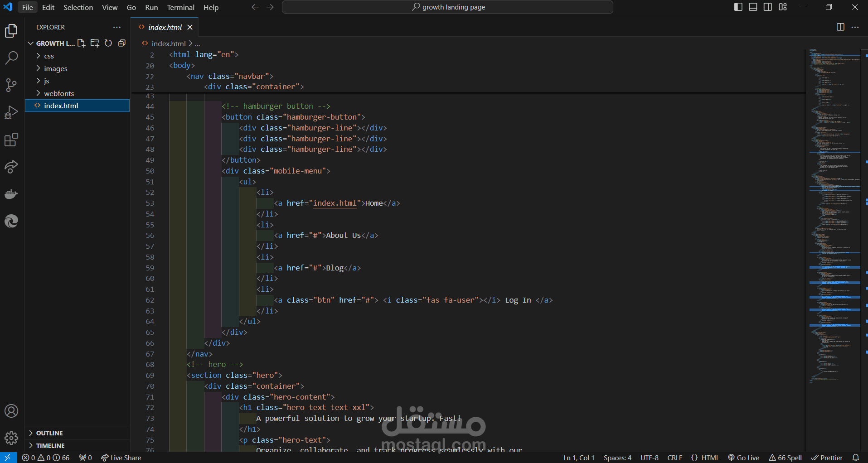Open the Run menu

click(x=151, y=7)
